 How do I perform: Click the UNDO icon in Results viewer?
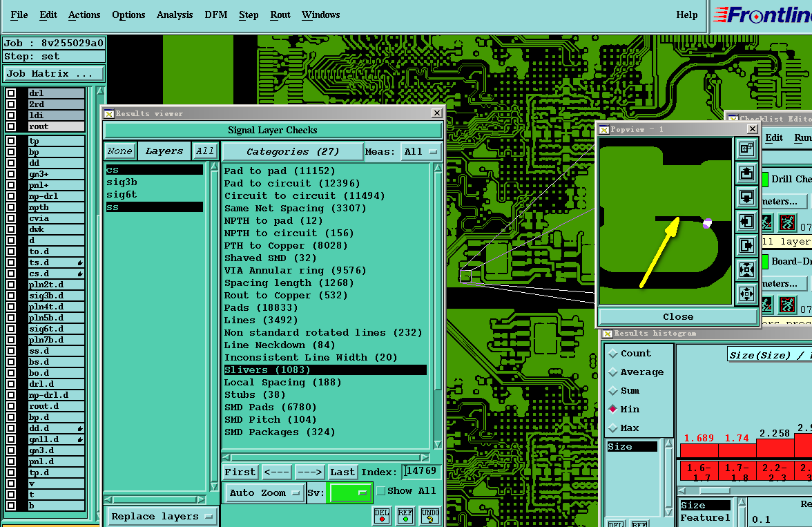coord(429,515)
